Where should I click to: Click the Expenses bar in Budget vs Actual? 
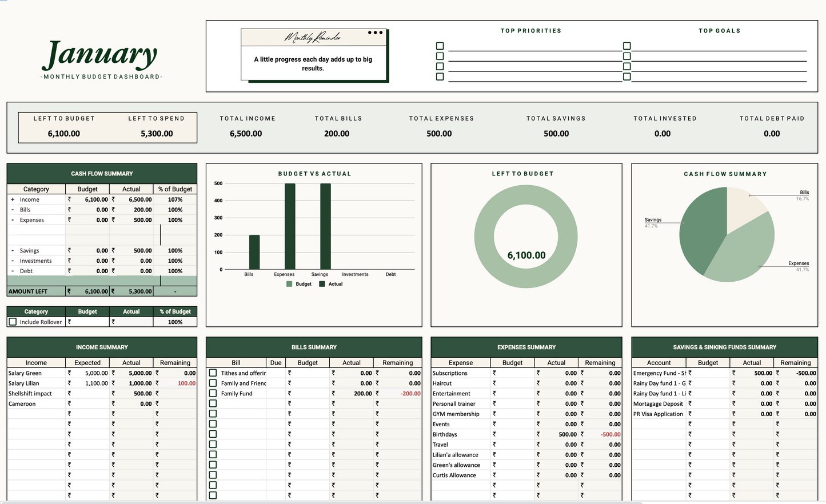pos(290,226)
